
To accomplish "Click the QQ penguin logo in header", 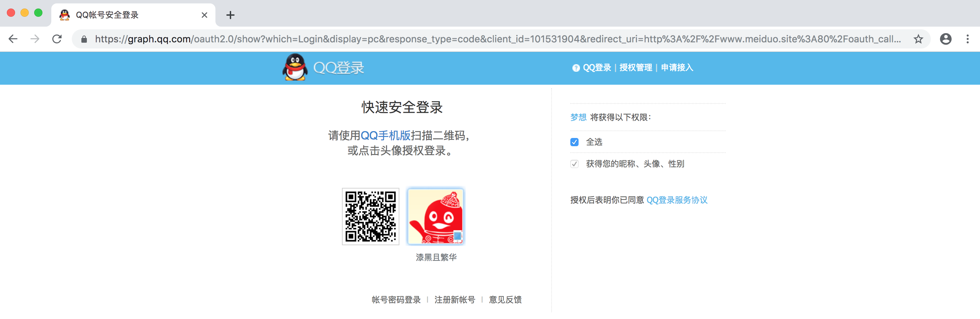I will click(x=295, y=67).
